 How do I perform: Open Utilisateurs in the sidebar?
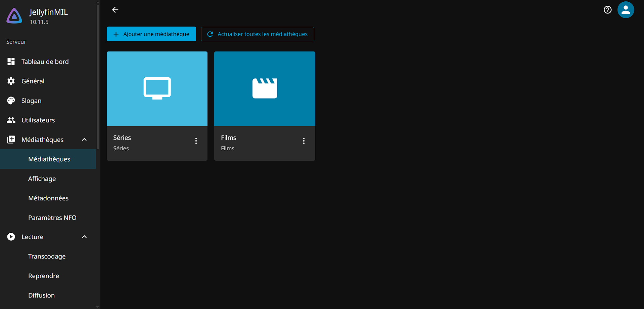click(38, 120)
